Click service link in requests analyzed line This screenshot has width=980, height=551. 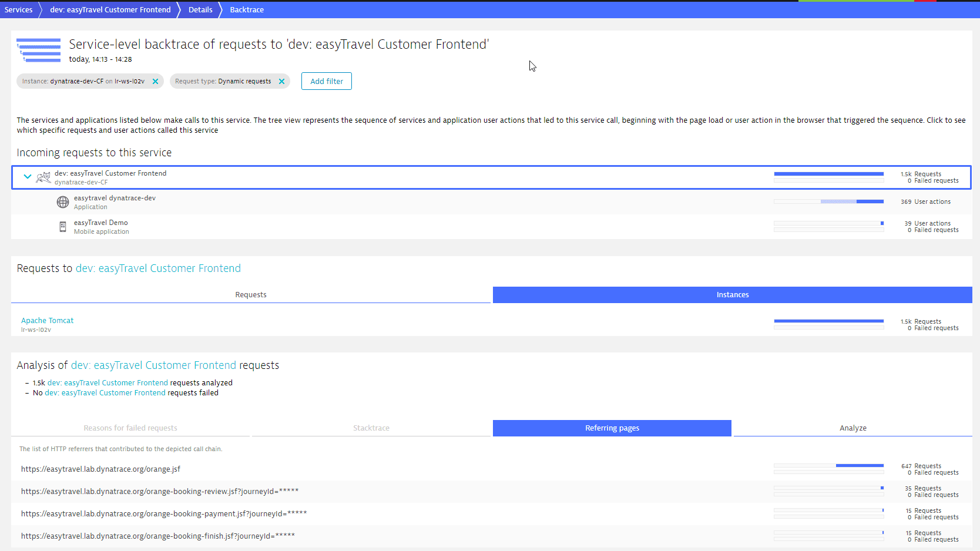click(x=108, y=383)
